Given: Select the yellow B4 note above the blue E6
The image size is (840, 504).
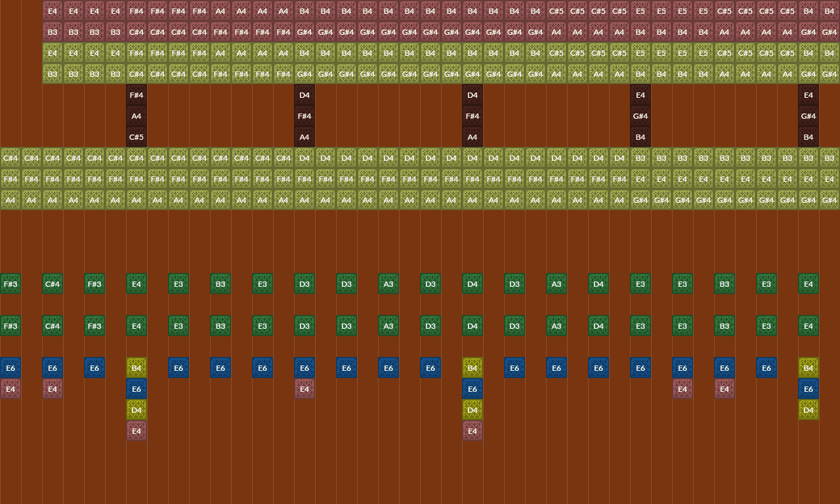Looking at the screenshot, I should [x=136, y=367].
